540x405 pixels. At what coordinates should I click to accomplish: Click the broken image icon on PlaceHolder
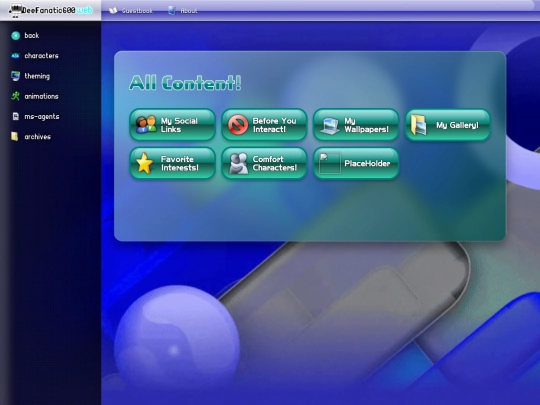point(330,163)
